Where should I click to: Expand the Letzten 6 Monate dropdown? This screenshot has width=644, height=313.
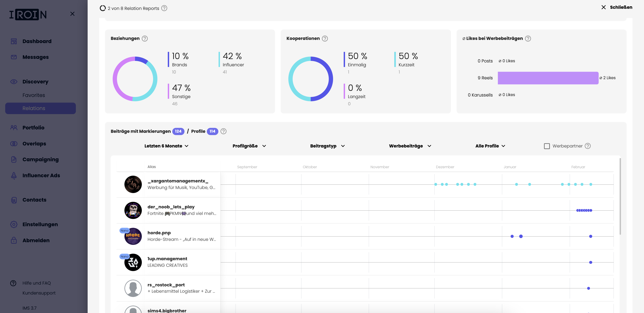pos(166,146)
